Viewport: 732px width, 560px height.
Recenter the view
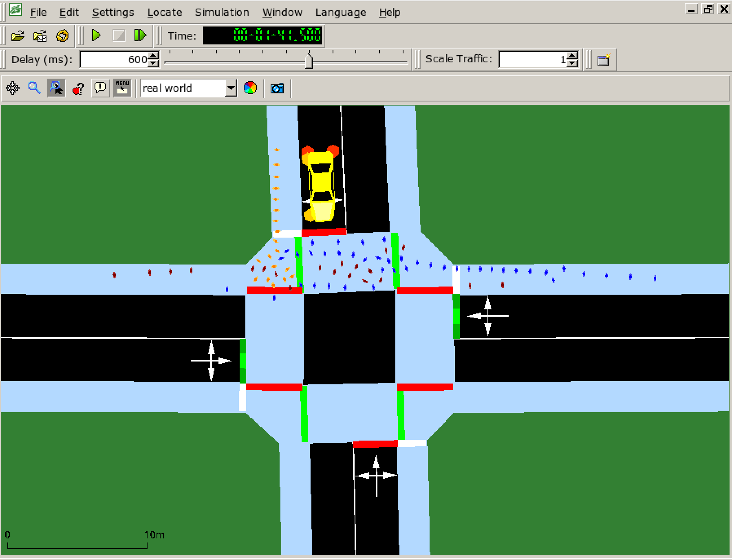(x=13, y=88)
